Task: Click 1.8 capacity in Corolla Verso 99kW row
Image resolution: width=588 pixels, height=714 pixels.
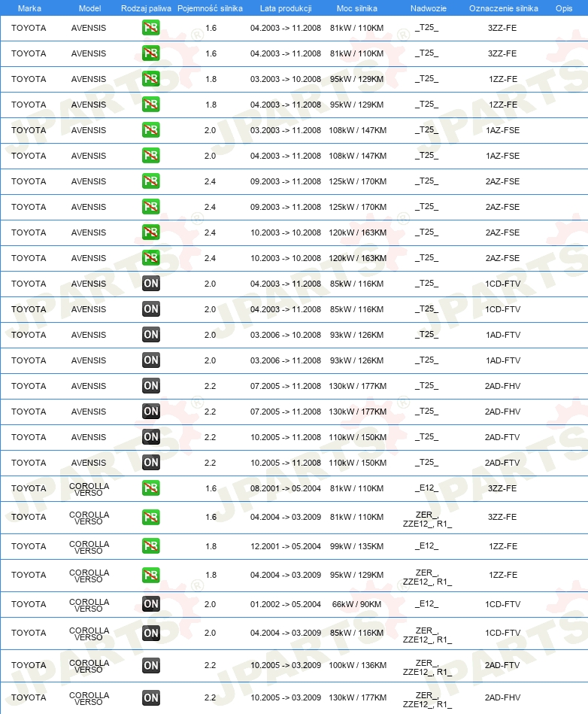Action: [x=211, y=546]
